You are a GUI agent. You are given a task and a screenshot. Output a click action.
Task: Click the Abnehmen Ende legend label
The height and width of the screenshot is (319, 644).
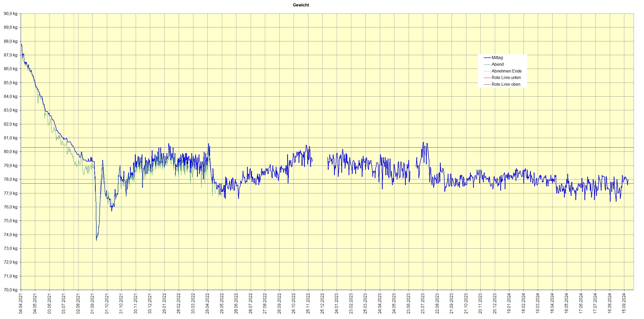tap(506, 71)
